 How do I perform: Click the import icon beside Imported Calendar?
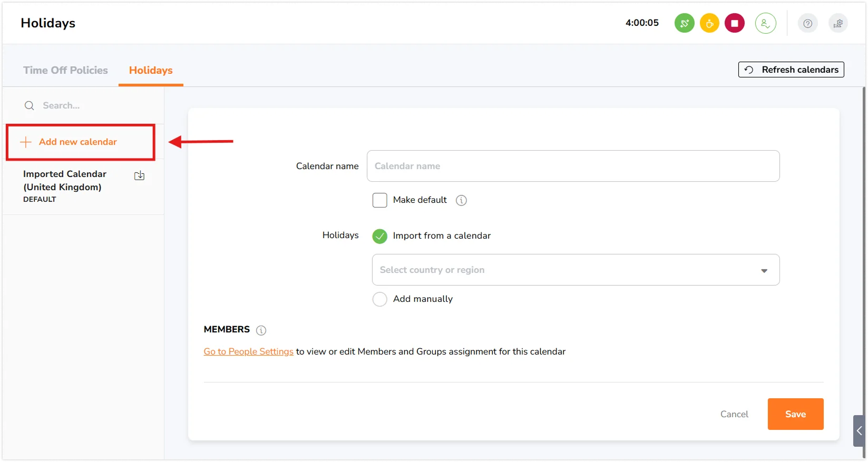pos(139,176)
